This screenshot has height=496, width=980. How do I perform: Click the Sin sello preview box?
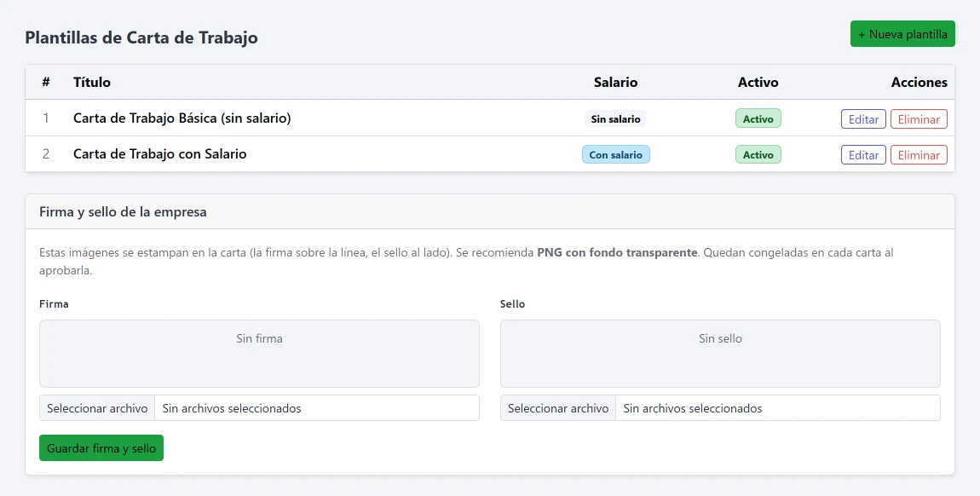[720, 354]
